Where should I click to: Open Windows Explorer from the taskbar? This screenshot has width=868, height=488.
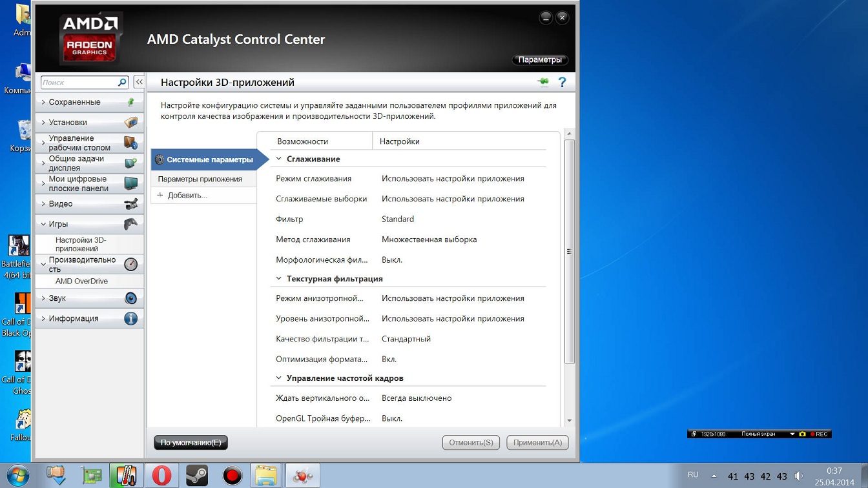pyautogui.click(x=267, y=476)
